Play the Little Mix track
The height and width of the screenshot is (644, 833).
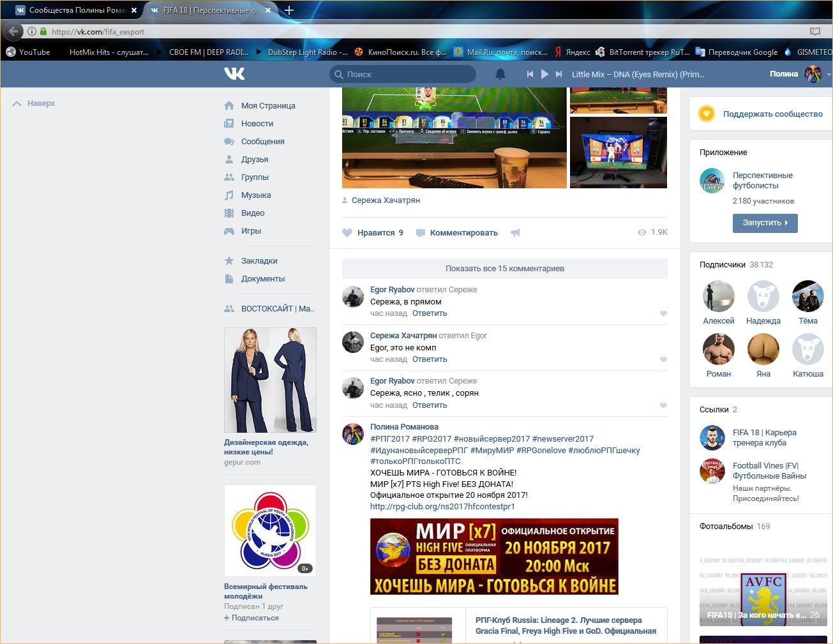pos(544,74)
